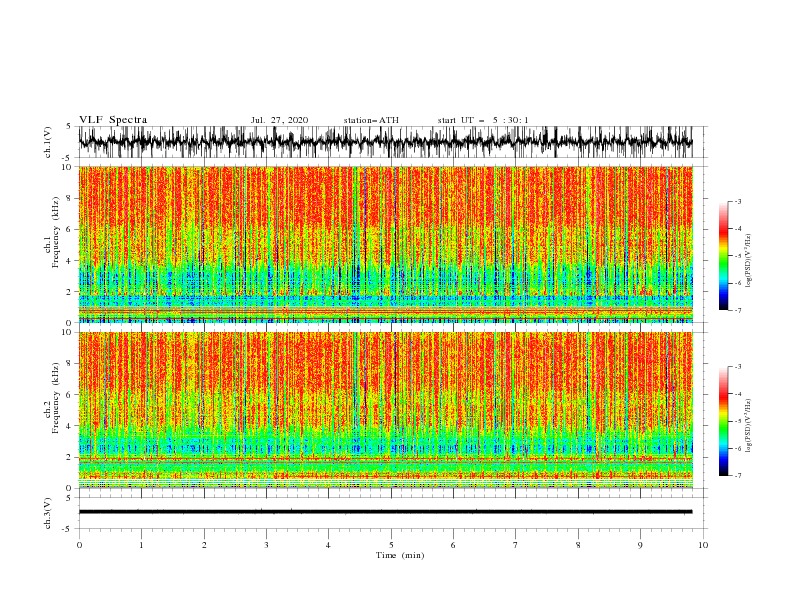
Task: Click the ch.2 spectrogram panel
Action: coord(385,410)
